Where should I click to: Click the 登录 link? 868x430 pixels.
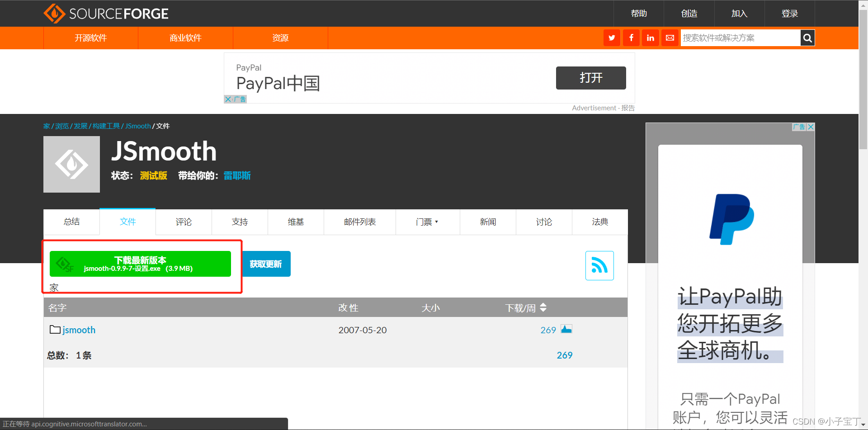[x=789, y=13]
